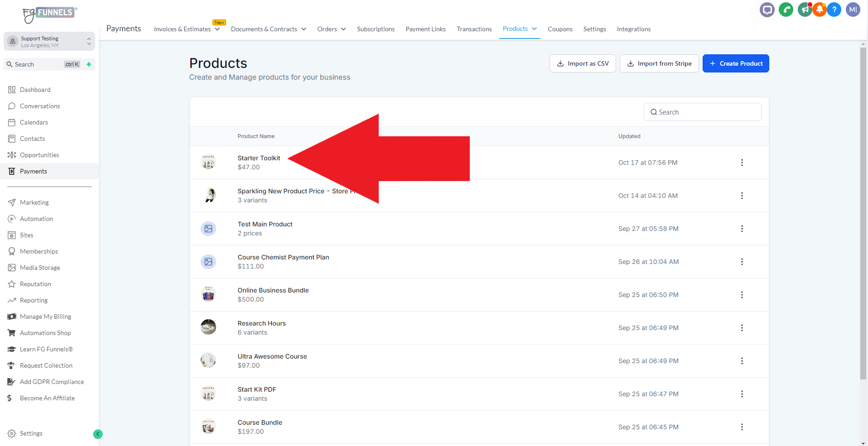Expand the Orders dropdown

[x=343, y=29]
